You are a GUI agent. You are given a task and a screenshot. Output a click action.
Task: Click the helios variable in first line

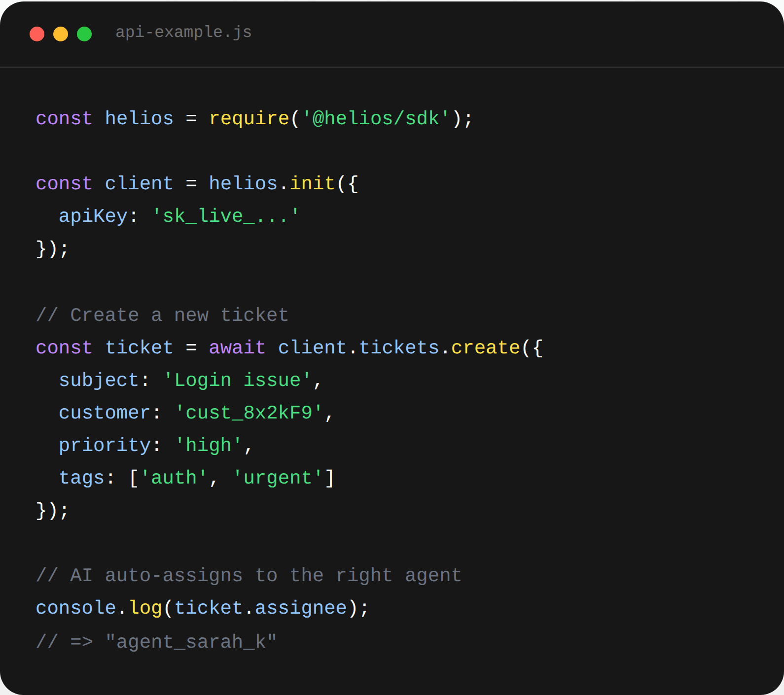[x=139, y=119]
